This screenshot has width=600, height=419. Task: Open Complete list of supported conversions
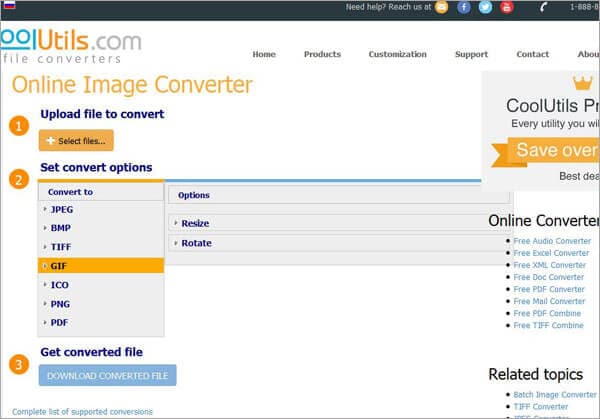82,412
